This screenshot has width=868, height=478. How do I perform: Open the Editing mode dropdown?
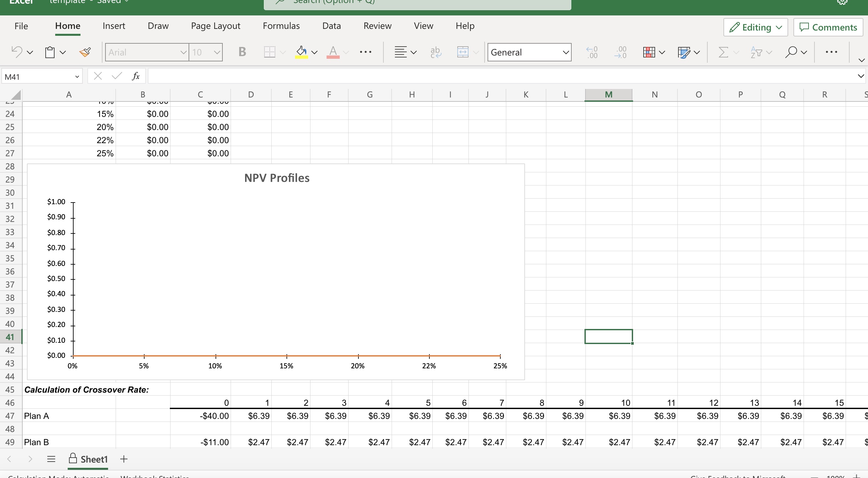[x=755, y=27]
